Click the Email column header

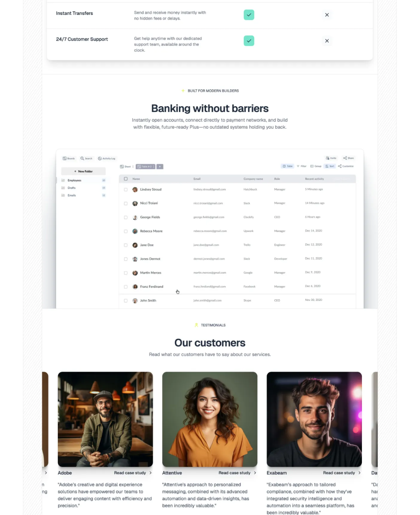tap(197, 179)
